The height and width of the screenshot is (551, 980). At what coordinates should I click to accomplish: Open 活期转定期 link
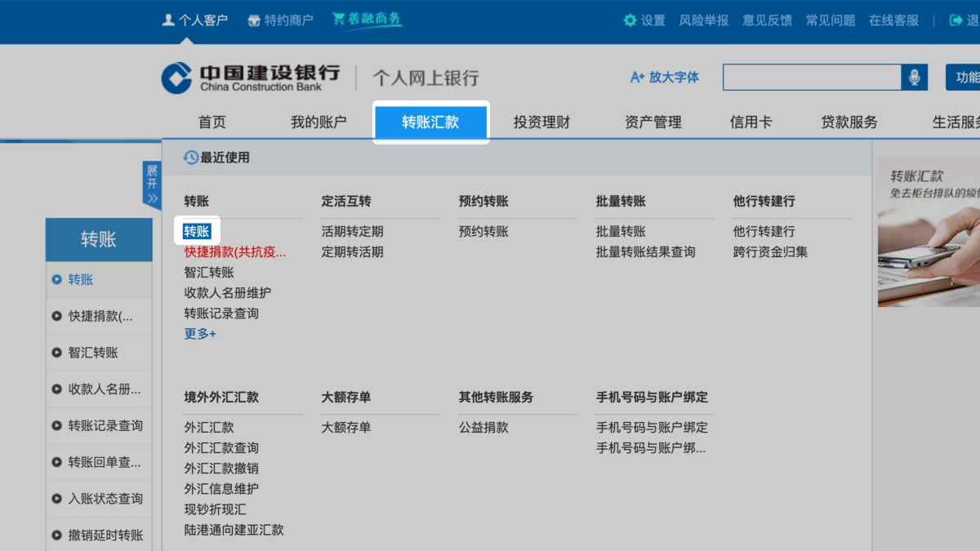pyautogui.click(x=352, y=232)
